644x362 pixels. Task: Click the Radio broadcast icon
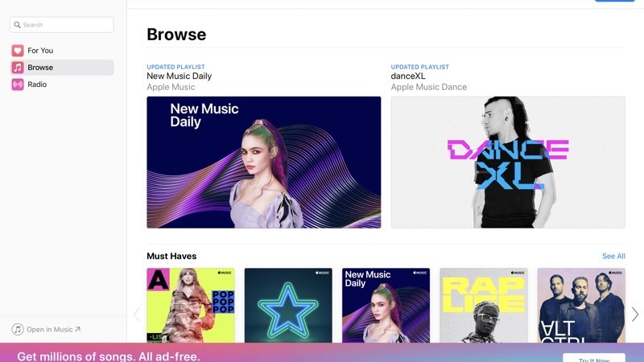[x=18, y=84]
